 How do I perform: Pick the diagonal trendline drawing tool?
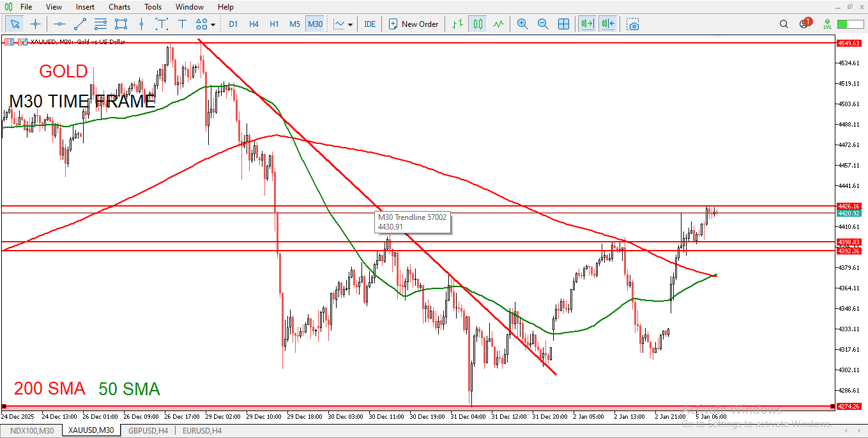(x=80, y=24)
